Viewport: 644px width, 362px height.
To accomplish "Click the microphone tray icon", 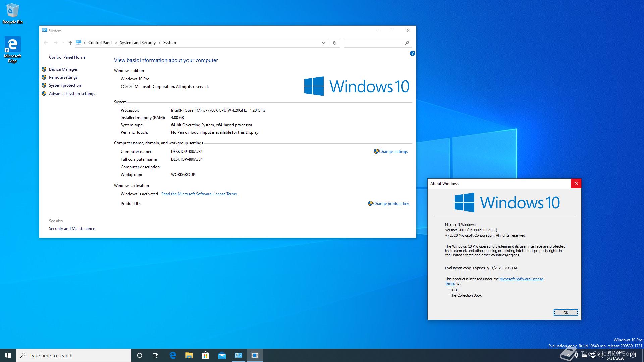I will click(x=576, y=355).
